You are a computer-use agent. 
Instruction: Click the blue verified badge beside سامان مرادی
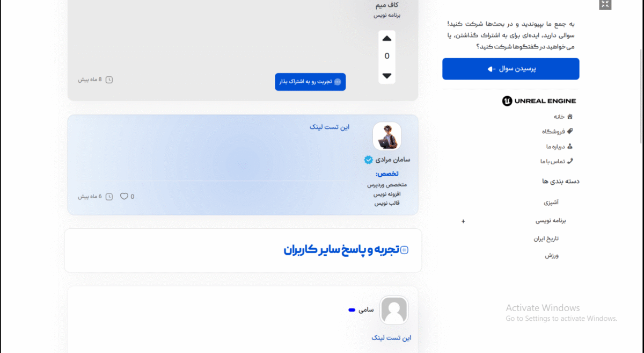[x=368, y=160]
